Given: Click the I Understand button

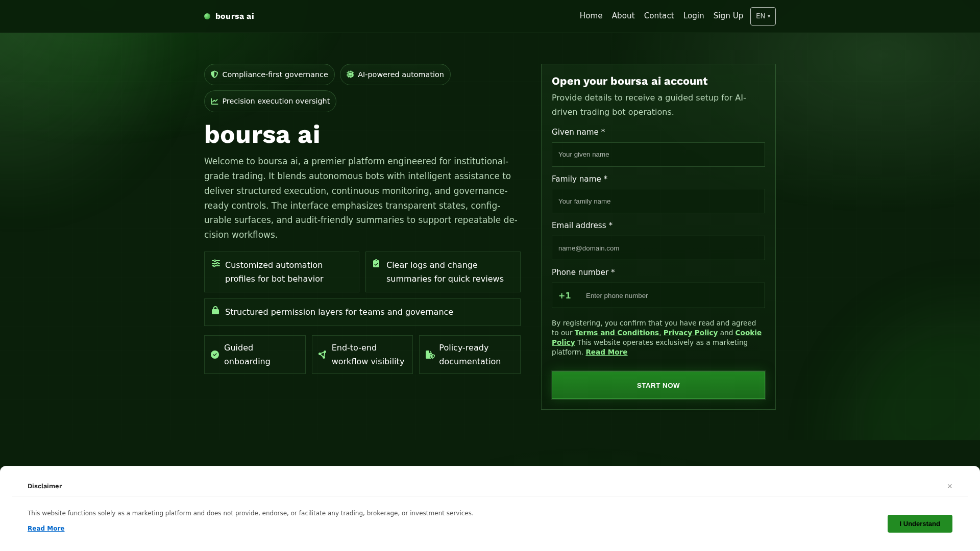Looking at the screenshot, I should tap(920, 524).
